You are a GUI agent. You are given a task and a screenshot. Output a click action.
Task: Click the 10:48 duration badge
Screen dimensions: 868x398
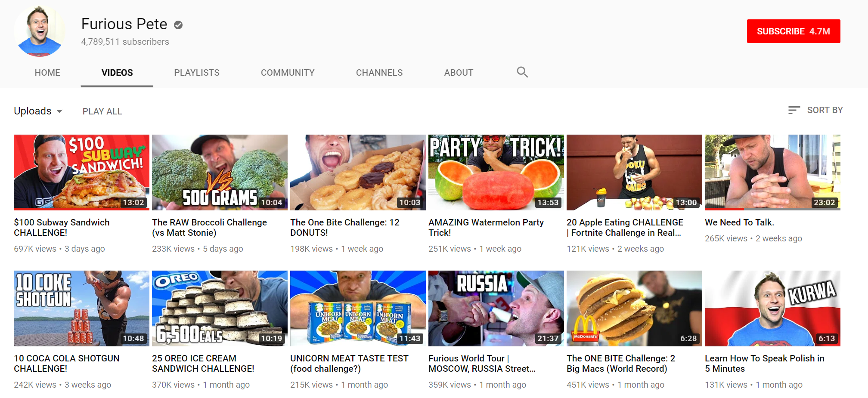point(133,339)
